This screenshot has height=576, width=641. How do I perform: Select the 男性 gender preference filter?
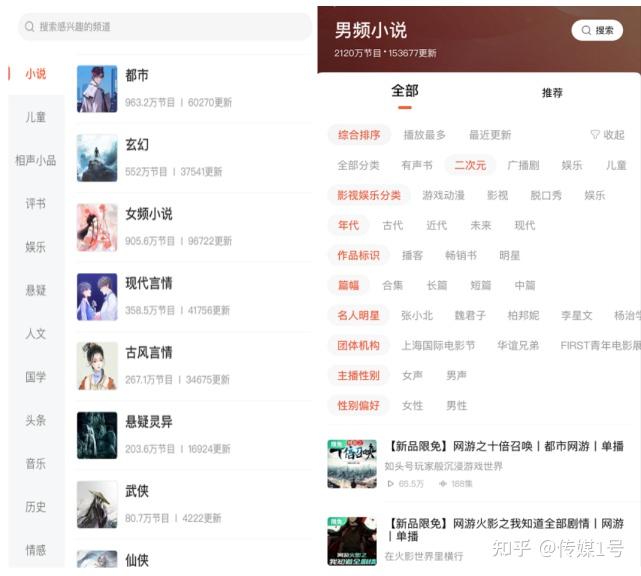456,406
